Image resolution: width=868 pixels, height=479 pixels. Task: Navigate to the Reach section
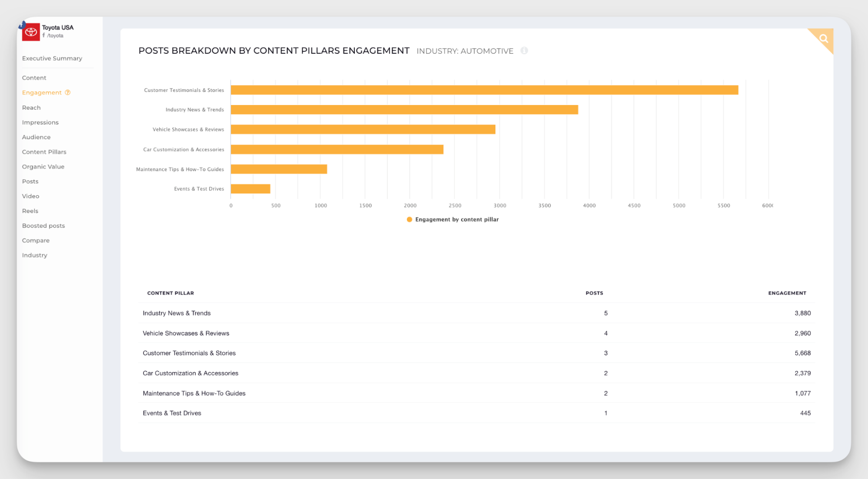pos(31,107)
